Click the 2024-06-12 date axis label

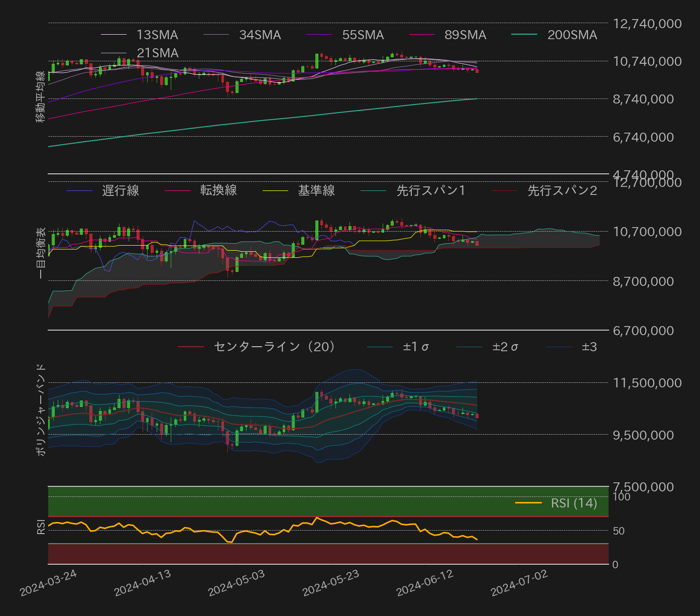(x=425, y=583)
